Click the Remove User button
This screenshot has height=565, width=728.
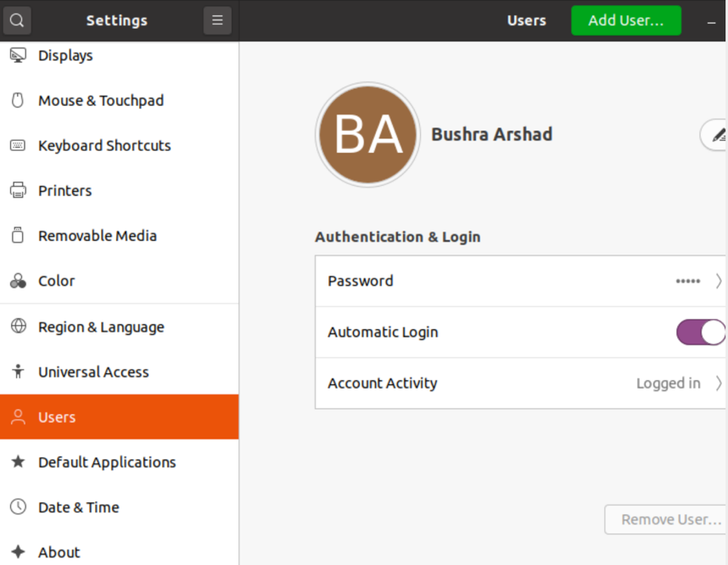667,520
